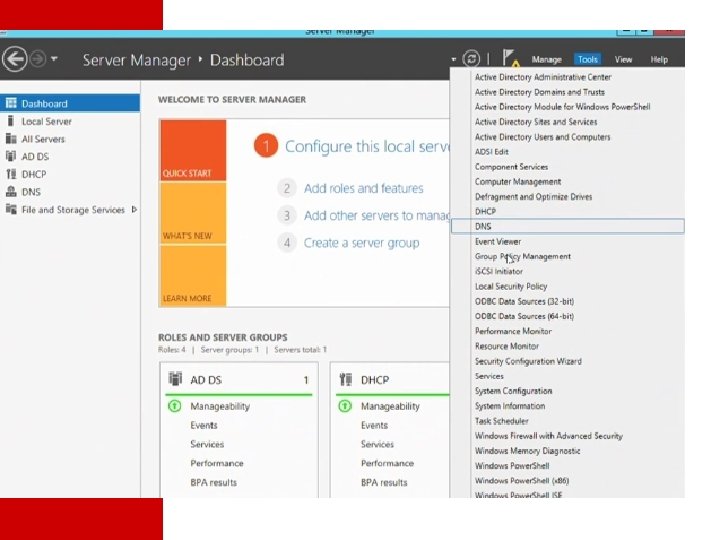This screenshot has height=540, width=720.
Task: Open DHCP tile BPA results
Action: tap(384, 483)
